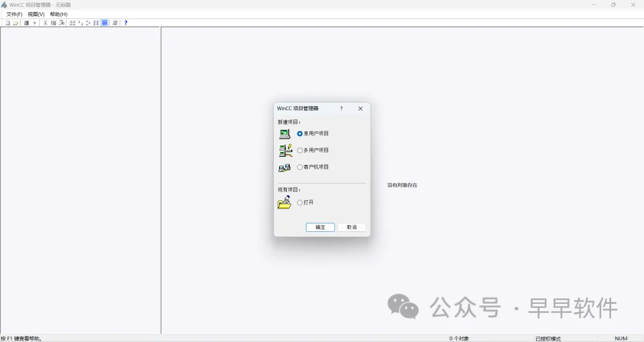Viewport: 644px width, 342px height.
Task: Click the 没有对象存在 text in main pane
Action: (402, 185)
